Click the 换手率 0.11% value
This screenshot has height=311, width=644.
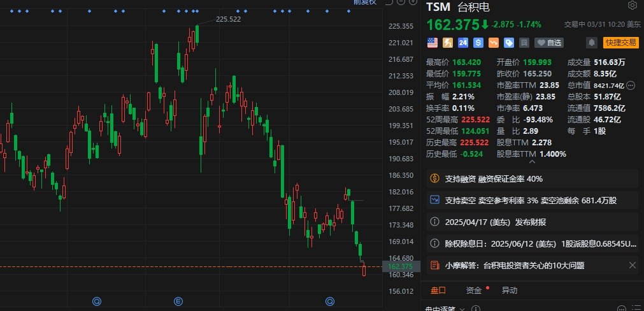(463, 108)
